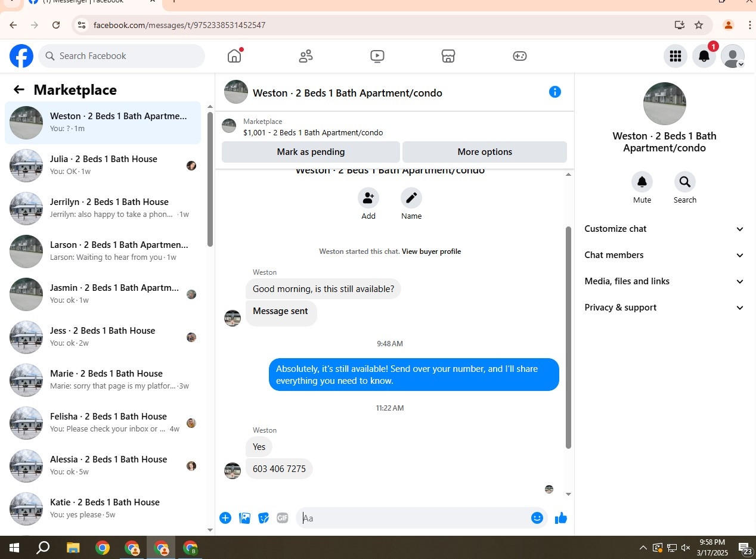Click the large listing thumbnail in right panel
Viewport: 756px width, 559px height.
pos(665,104)
